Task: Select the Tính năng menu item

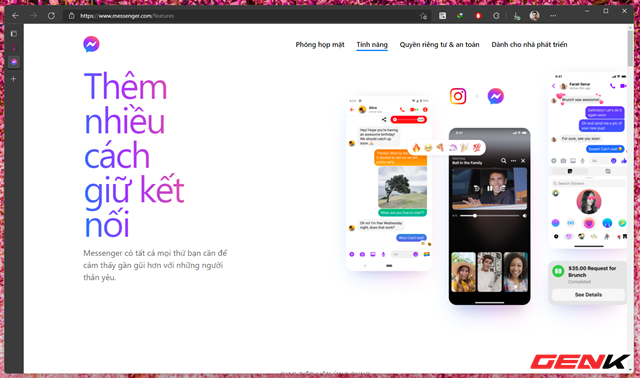Action: (x=372, y=44)
